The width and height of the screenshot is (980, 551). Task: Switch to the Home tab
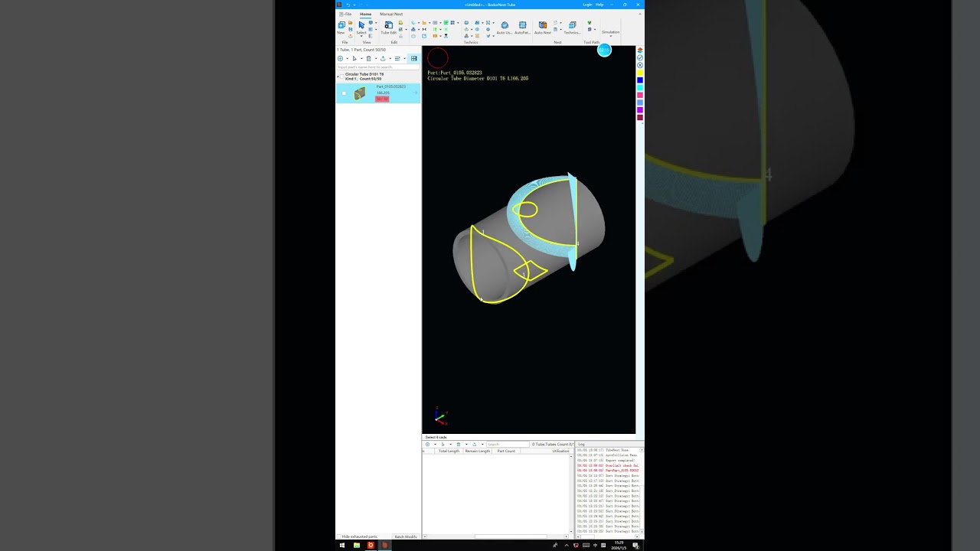365,14
